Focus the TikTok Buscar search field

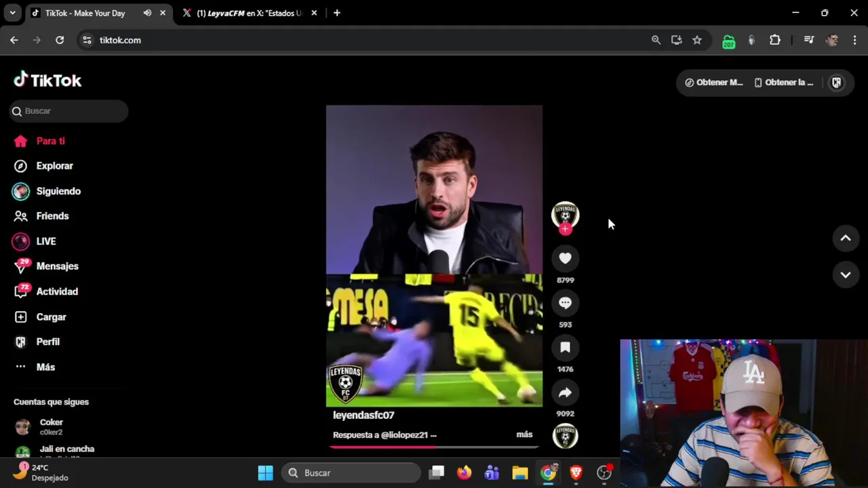click(68, 111)
